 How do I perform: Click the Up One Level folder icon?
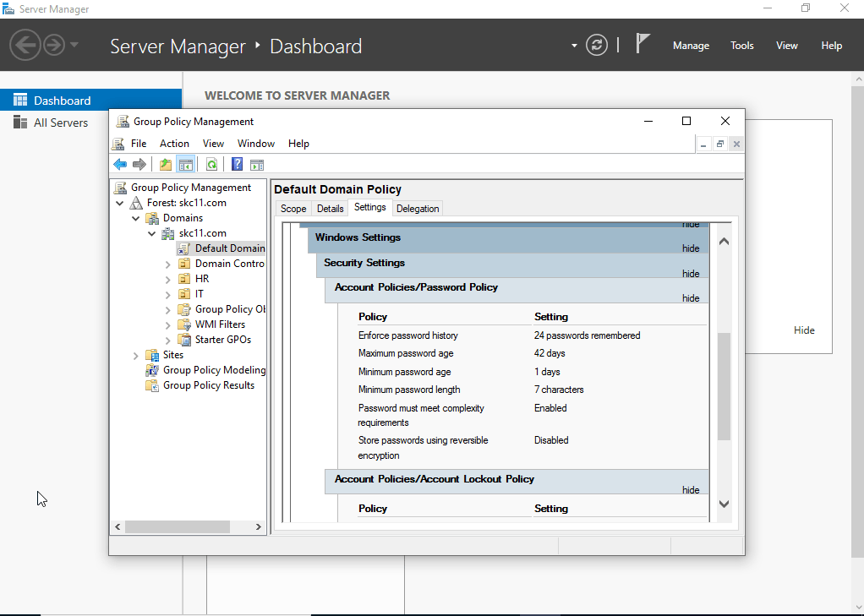point(166,165)
